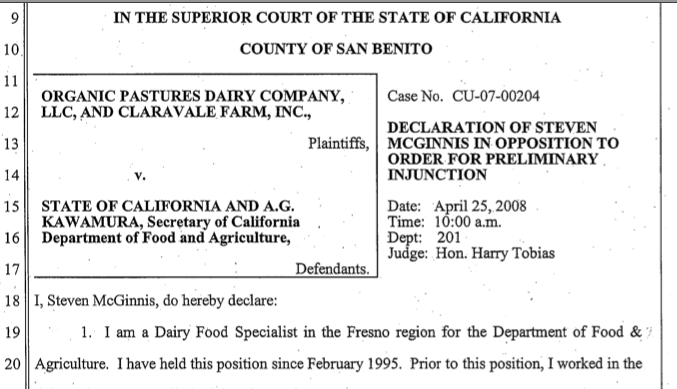
Task: Click 'KAWAMURA, Secretary of California' line
Action: tap(171, 222)
